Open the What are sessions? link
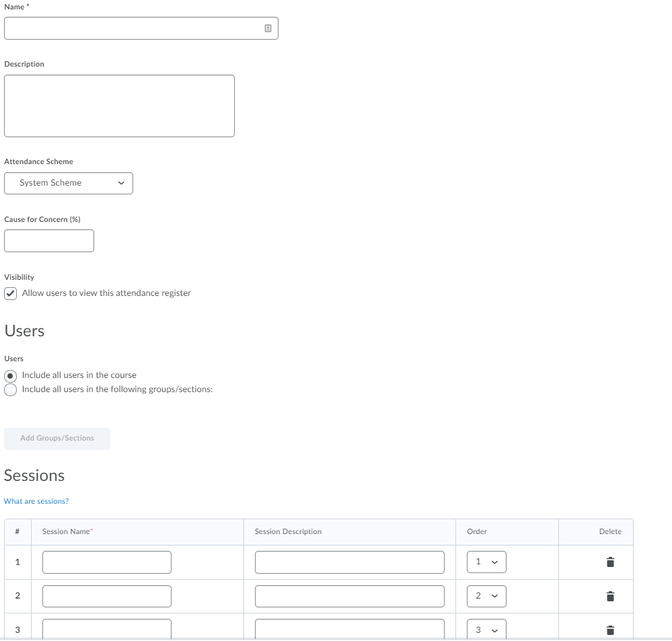672x641 pixels. [x=36, y=501]
